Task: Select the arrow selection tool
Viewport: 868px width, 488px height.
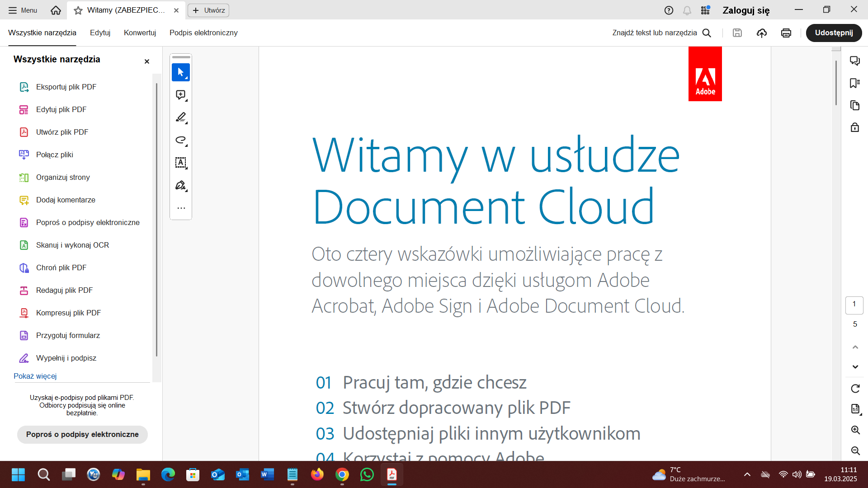Action: pos(181,72)
